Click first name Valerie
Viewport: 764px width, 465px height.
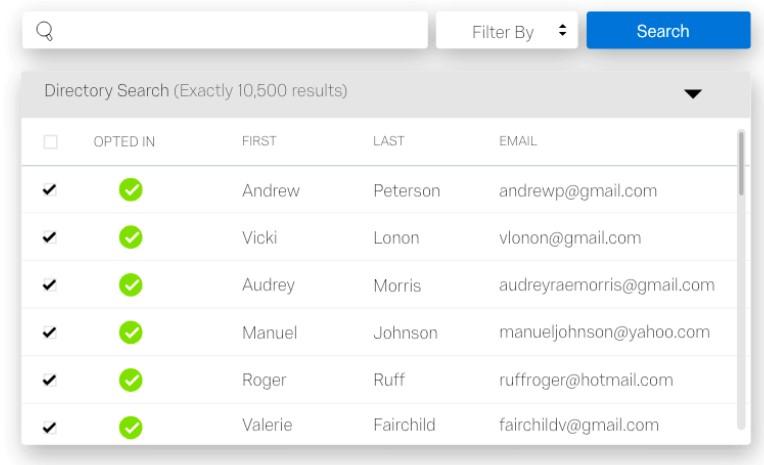(x=267, y=425)
